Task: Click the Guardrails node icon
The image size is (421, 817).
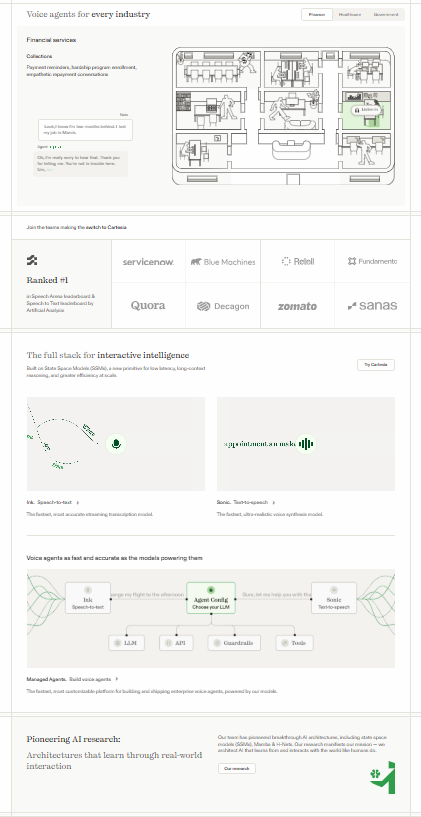Action: pyautogui.click(x=217, y=643)
